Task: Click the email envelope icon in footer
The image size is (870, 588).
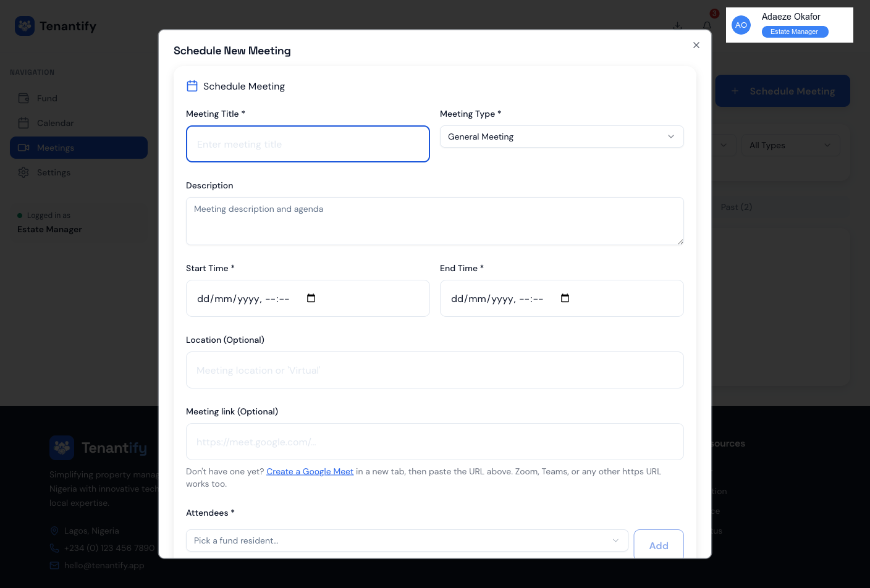Action: click(54, 565)
